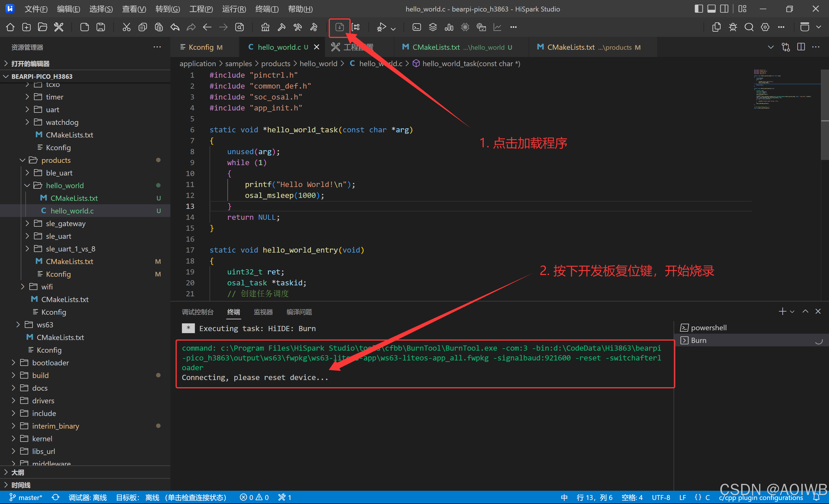Toggle secondary sidebar layout icon

tap(724, 9)
